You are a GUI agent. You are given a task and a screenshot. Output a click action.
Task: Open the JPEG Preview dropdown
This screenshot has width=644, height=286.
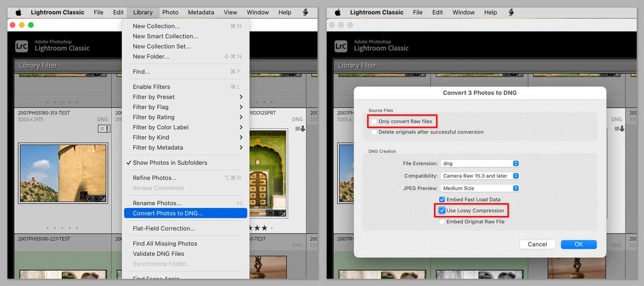tap(480, 188)
